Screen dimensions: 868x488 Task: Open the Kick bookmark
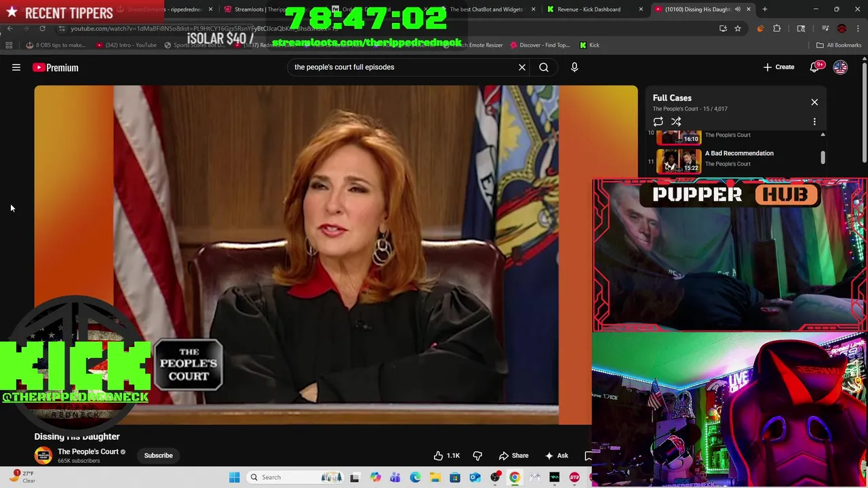pyautogui.click(x=589, y=45)
